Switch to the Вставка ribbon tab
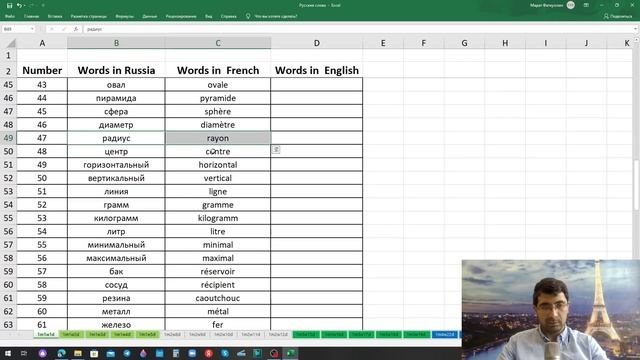Image resolution: width=640 pixels, height=360 pixels. [55, 16]
